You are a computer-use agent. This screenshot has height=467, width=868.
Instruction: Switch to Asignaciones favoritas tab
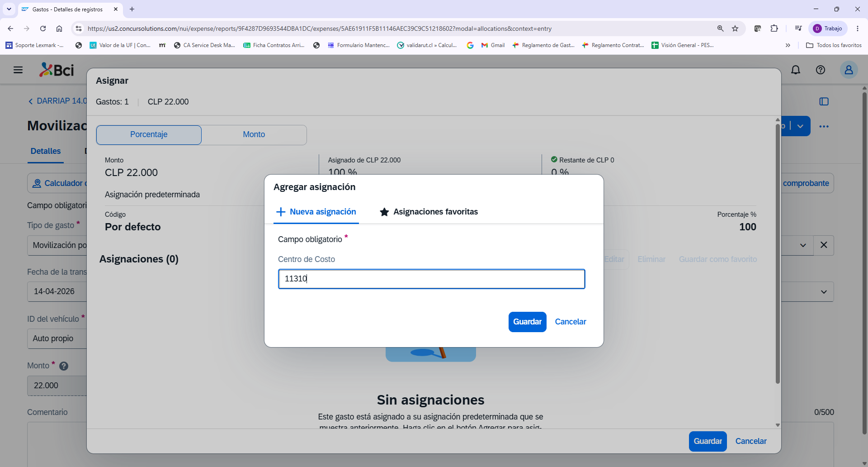pyautogui.click(x=429, y=212)
